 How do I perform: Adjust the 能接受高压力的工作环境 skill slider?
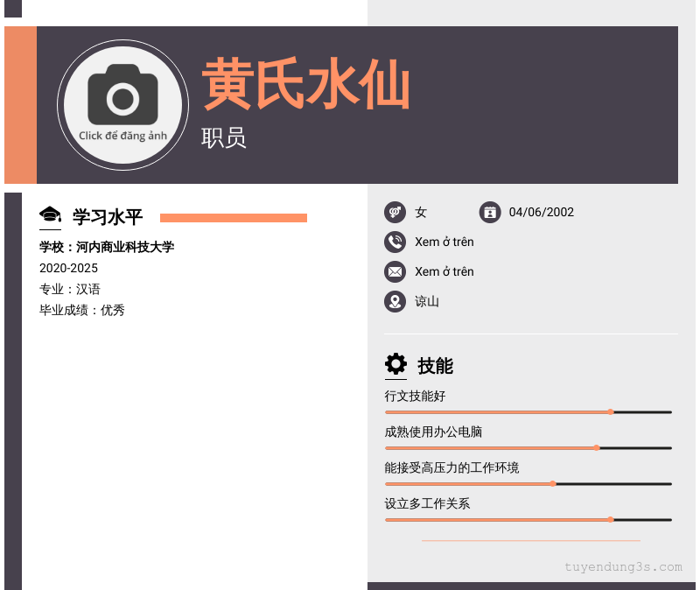[x=553, y=483]
